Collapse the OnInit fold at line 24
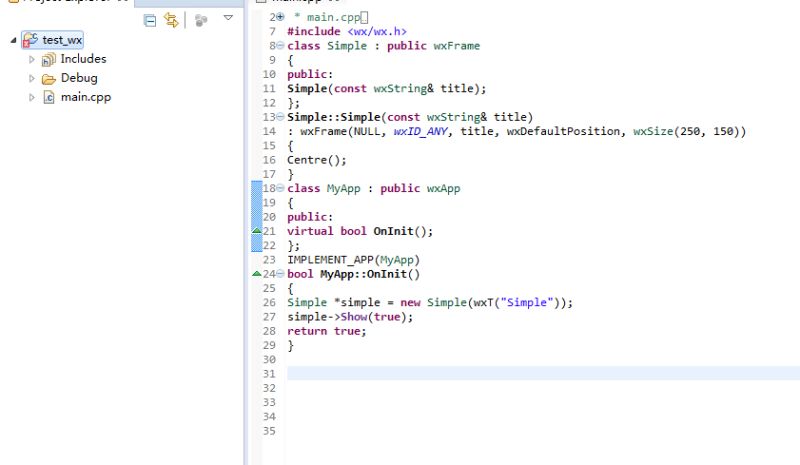This screenshot has height=465, width=800. (x=280, y=274)
